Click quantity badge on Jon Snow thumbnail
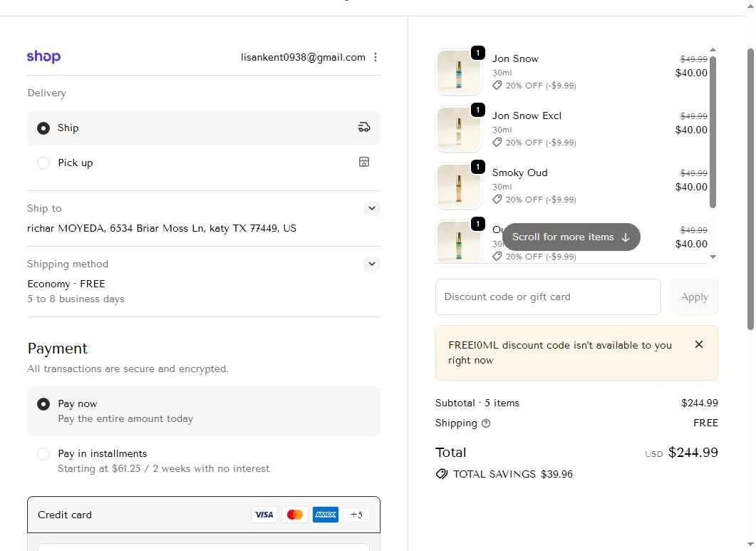 pos(478,53)
